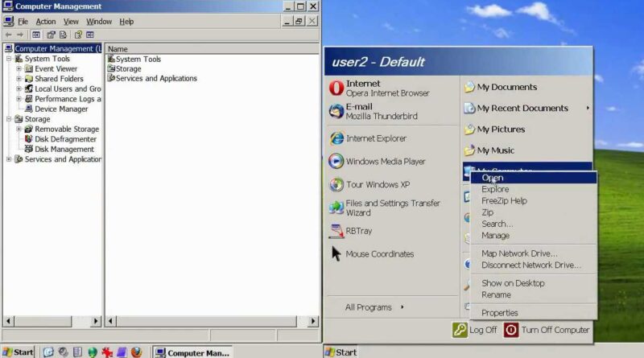This screenshot has height=358, width=644.
Task: Choose Explore in the context menu
Action: pos(533,189)
